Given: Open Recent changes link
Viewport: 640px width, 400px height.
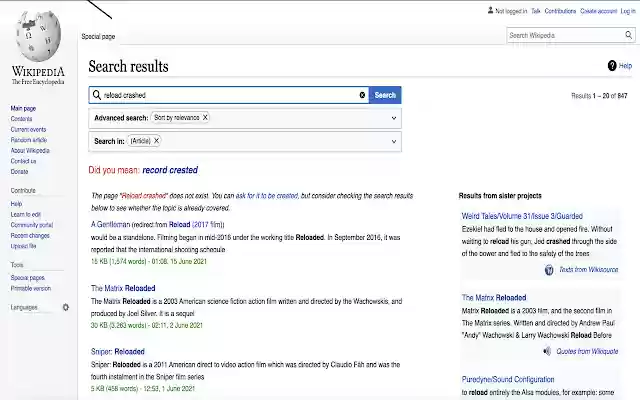Looking at the screenshot, I should pyautogui.click(x=30, y=236).
